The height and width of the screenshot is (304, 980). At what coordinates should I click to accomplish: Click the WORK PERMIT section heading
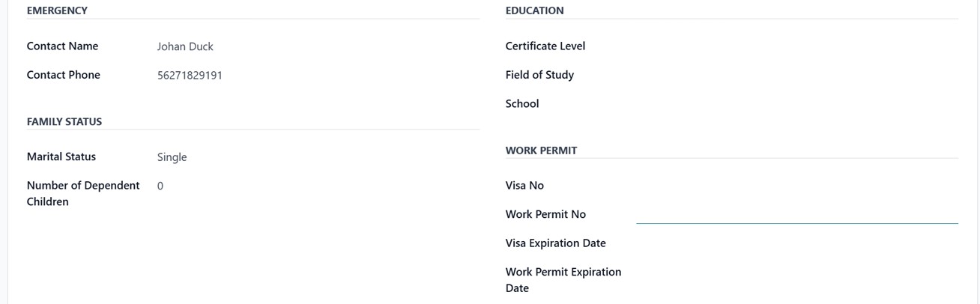pos(541,151)
